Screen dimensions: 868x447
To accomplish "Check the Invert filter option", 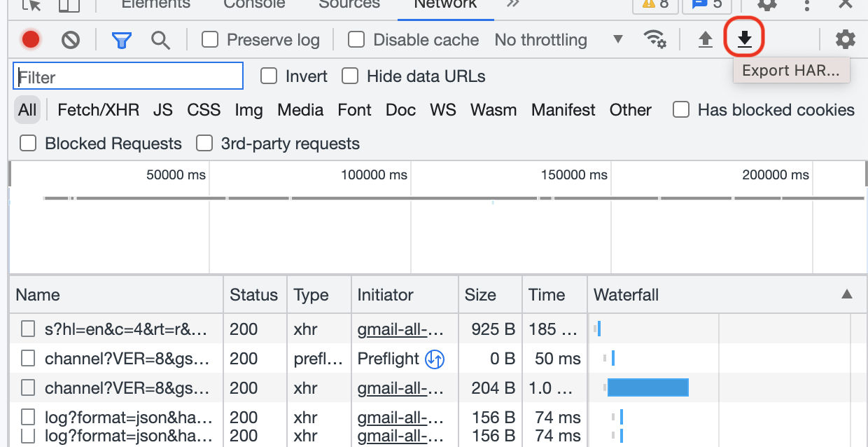I will pos(269,76).
